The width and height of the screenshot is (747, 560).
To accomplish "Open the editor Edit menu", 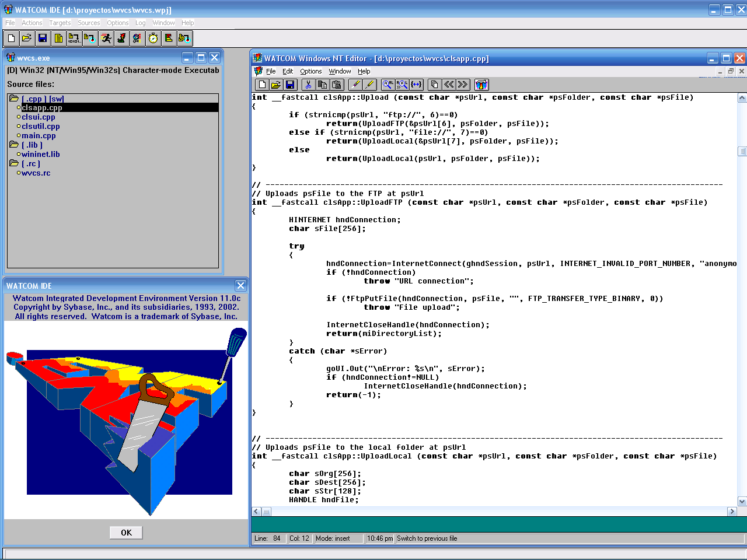I will pyautogui.click(x=288, y=71).
